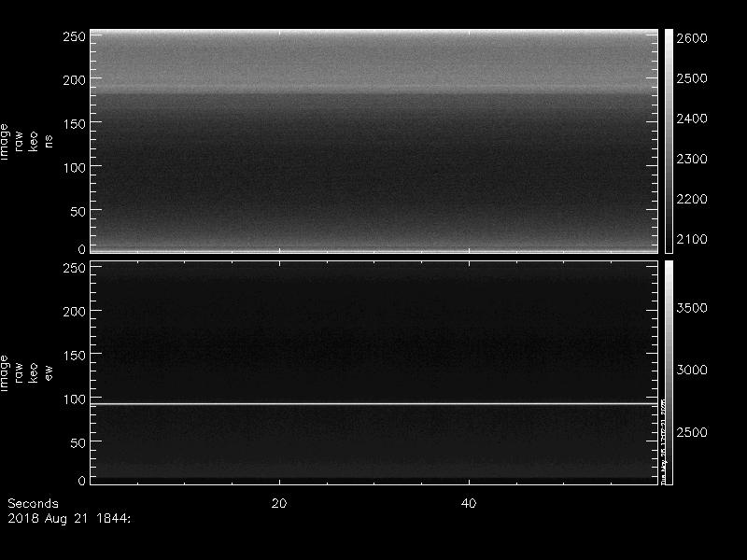747x560 pixels.
Task: Click the top color bar labeled 2600
Action: tap(669, 141)
